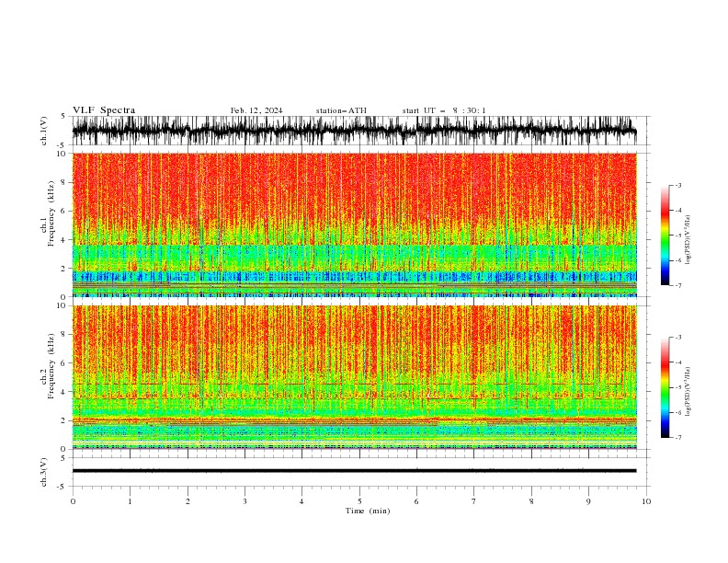Click the "-3" label on ch.1 colorbar

(x=677, y=185)
